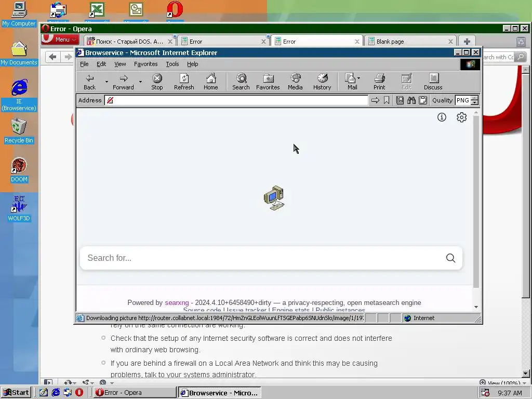Click the page scrollbar down arrow in Browservice
Screen dimensions: 532x399
[476, 307]
